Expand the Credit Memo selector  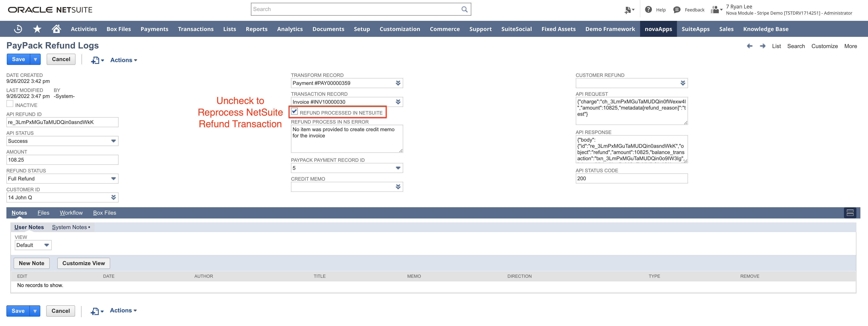click(x=398, y=187)
